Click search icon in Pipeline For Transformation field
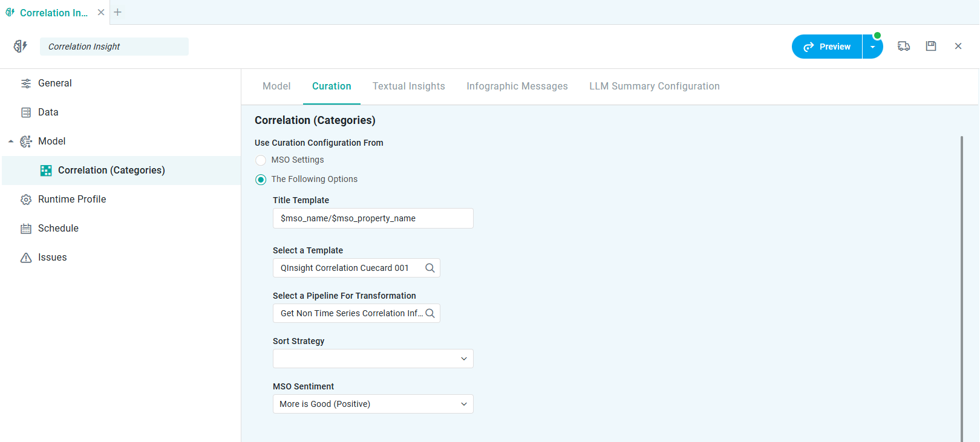The image size is (980, 442). (430, 313)
